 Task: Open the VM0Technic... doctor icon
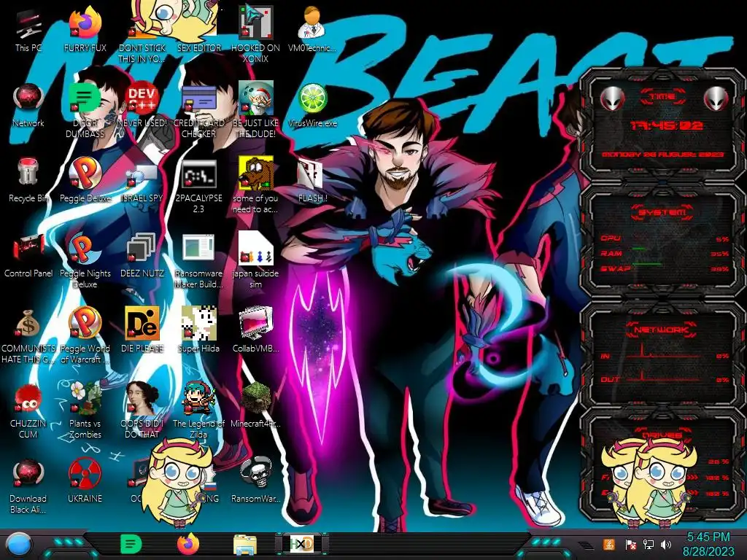[x=312, y=29]
